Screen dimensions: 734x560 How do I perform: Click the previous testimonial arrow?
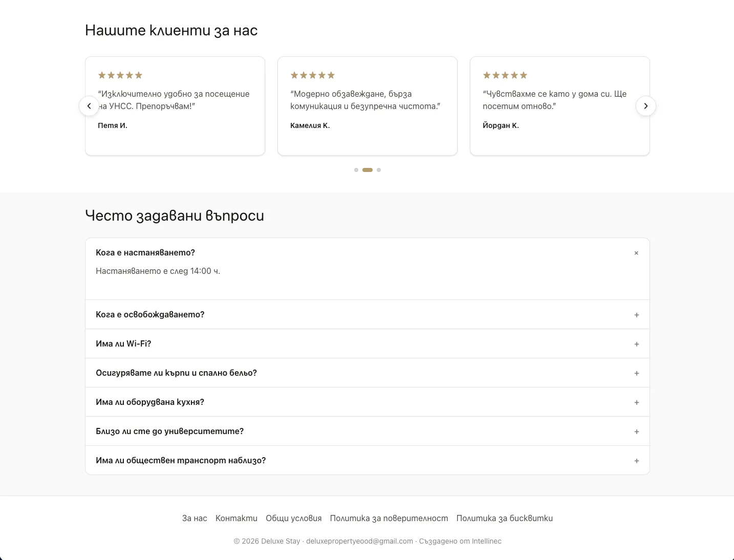(89, 106)
